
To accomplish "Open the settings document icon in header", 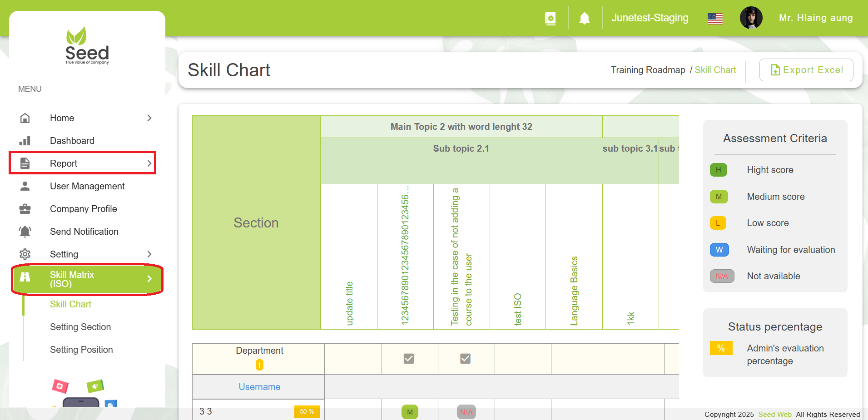I will tap(550, 18).
